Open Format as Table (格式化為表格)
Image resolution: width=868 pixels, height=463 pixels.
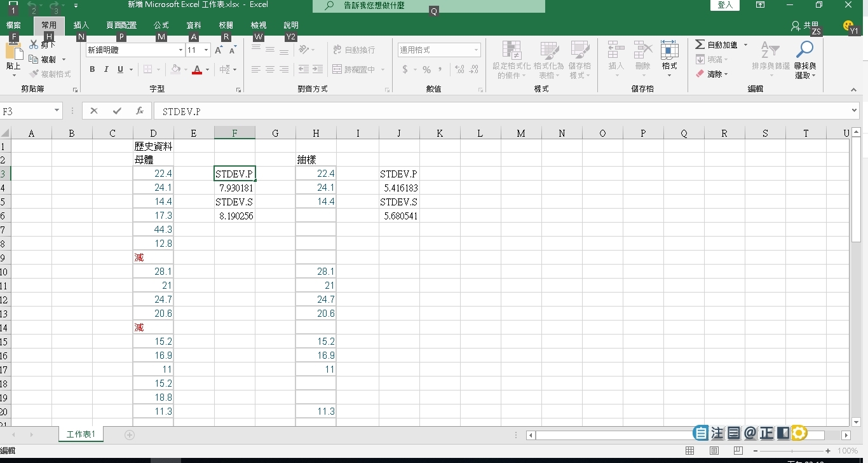point(548,60)
